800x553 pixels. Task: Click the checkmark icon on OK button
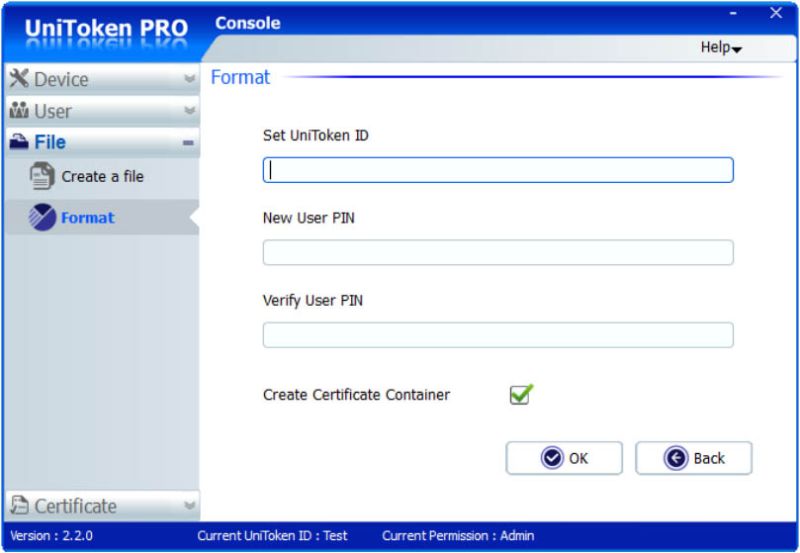552,458
